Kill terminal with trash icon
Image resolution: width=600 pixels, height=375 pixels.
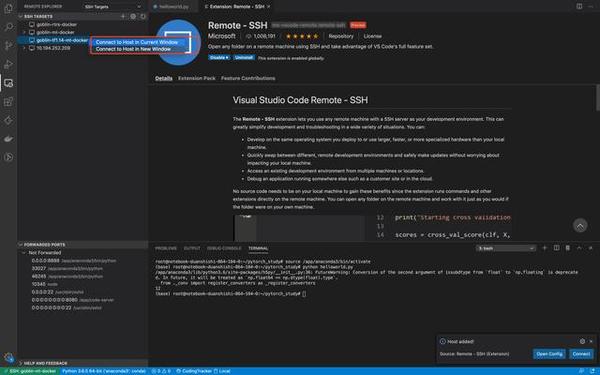[568, 248]
